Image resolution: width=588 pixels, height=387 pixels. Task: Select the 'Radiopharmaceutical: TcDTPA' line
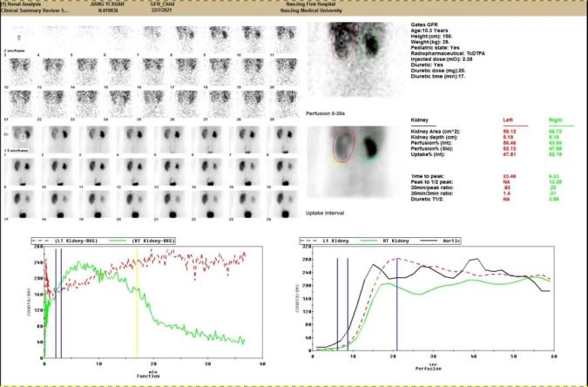click(448, 53)
